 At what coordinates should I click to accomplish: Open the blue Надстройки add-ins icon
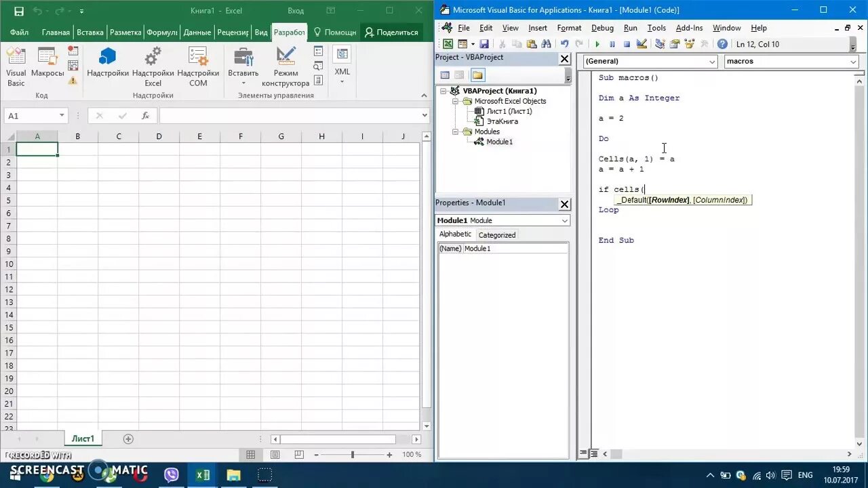[108, 62]
